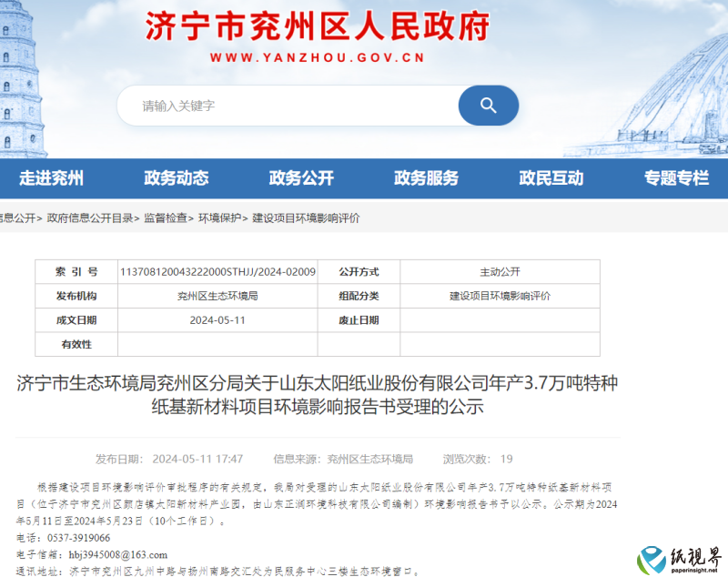728x577 pixels.
Task: Select the 建设项目环境影响评价 category table cell
Action: click(x=500, y=296)
